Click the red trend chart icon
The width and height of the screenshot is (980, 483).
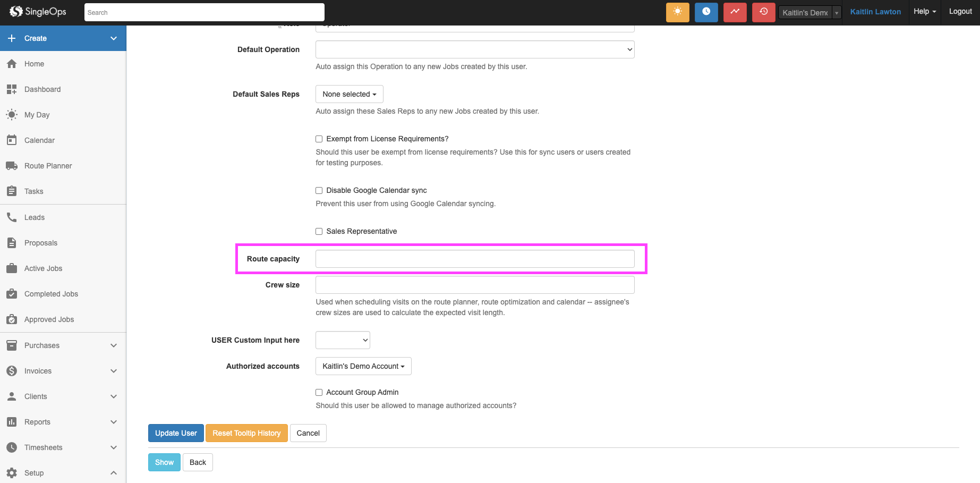coord(735,12)
